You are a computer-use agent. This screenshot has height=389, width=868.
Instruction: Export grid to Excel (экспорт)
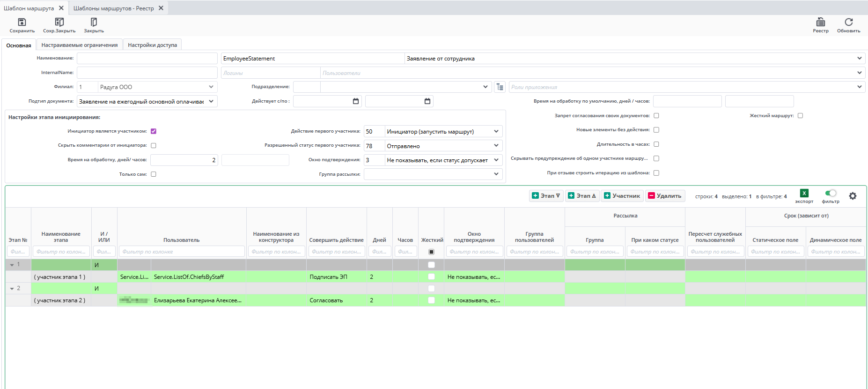tap(804, 193)
